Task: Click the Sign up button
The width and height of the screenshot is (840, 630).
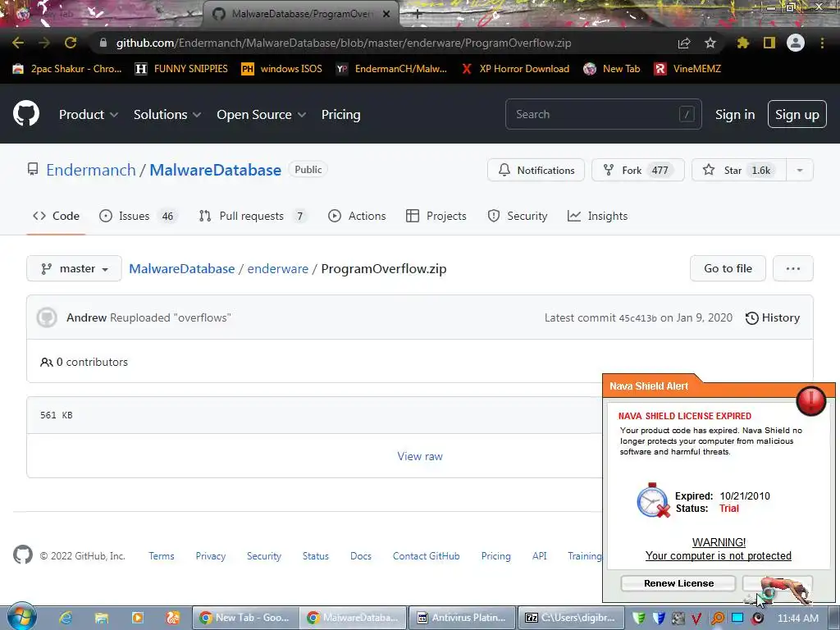Action: click(x=797, y=114)
